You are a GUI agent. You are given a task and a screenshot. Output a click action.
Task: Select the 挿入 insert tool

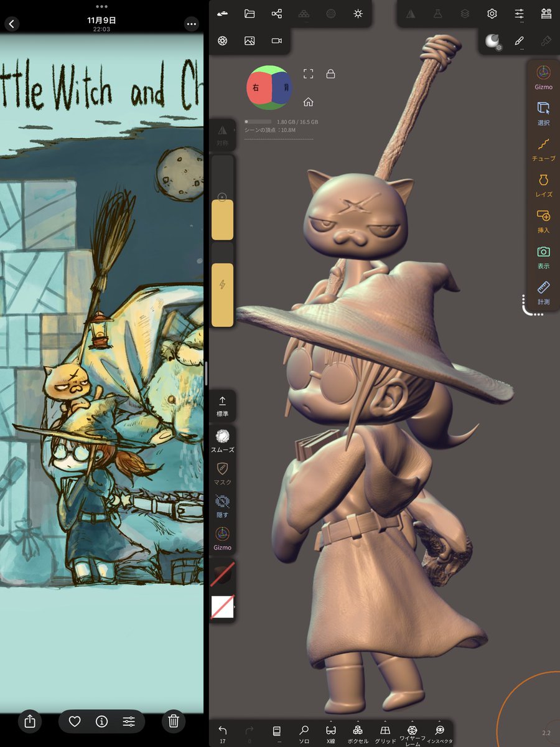[x=543, y=220]
